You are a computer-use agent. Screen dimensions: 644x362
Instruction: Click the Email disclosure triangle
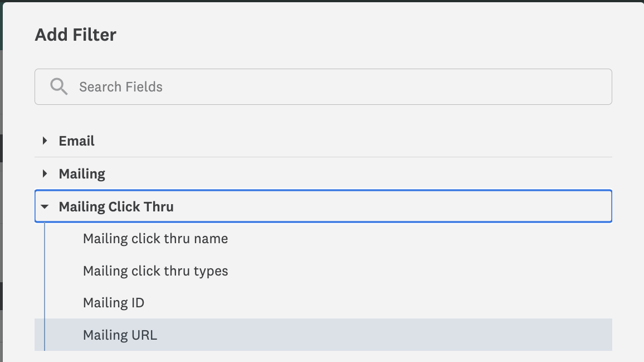point(45,141)
